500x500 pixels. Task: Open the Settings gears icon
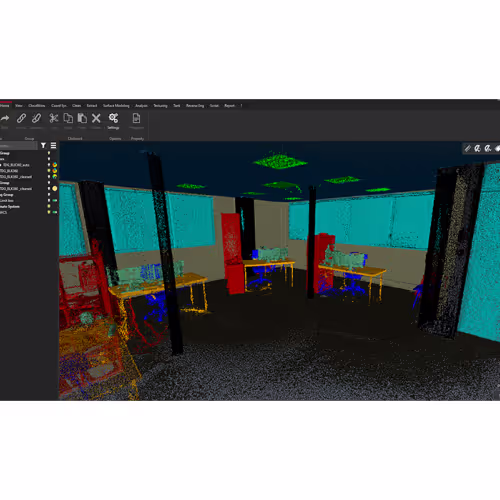[x=113, y=118]
